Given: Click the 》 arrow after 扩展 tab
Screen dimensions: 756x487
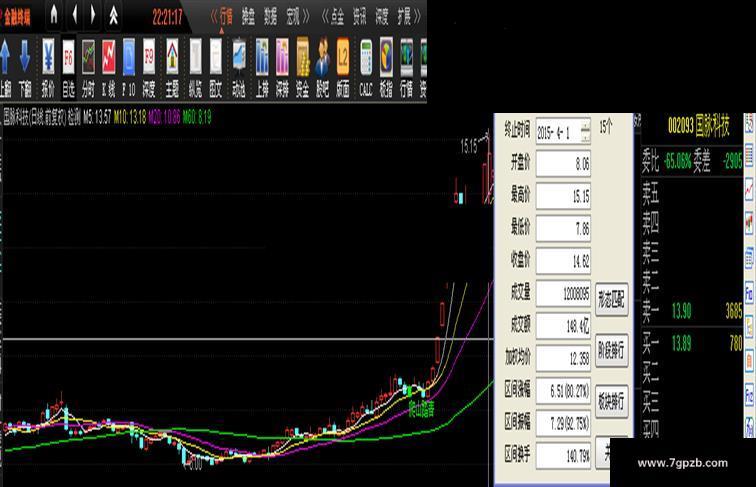Looking at the screenshot, I should (x=417, y=17).
